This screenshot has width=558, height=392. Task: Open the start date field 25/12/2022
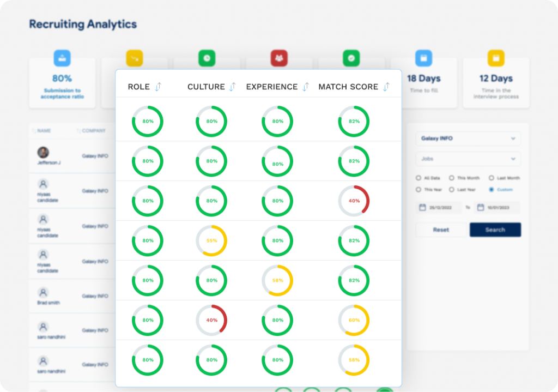tap(439, 207)
